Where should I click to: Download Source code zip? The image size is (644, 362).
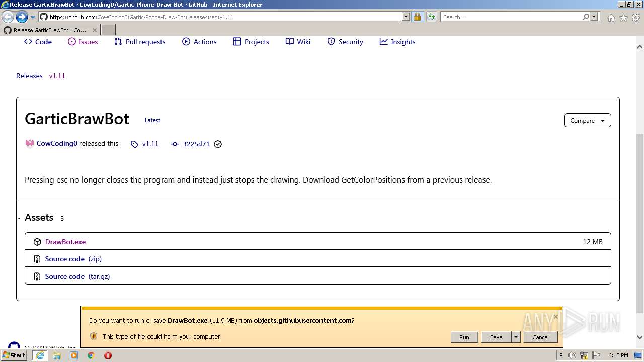pyautogui.click(x=73, y=259)
